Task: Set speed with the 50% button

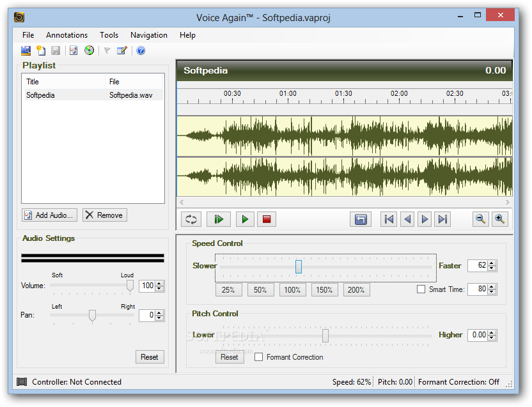Action: [x=260, y=290]
